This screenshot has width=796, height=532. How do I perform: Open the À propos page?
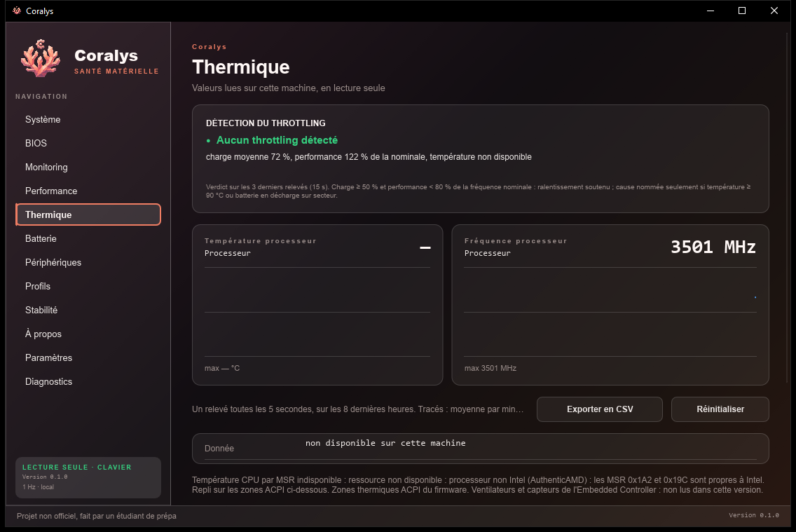[88, 334]
